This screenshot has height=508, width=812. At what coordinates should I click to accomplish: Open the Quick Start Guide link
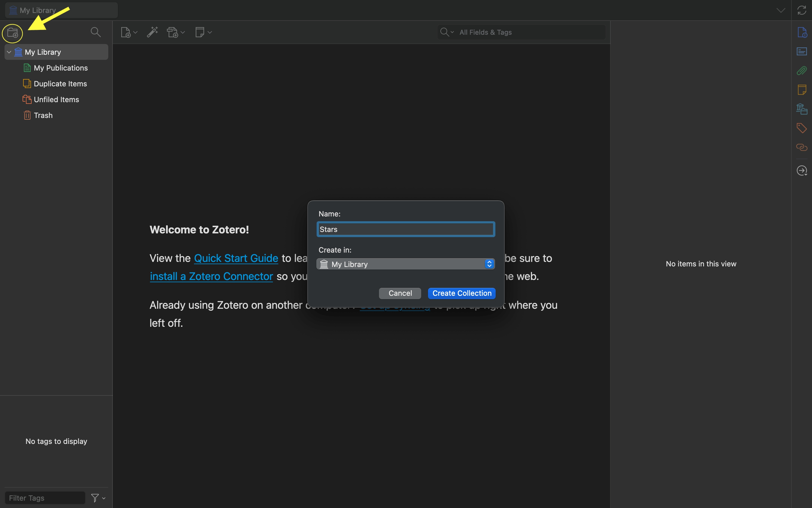(236, 258)
